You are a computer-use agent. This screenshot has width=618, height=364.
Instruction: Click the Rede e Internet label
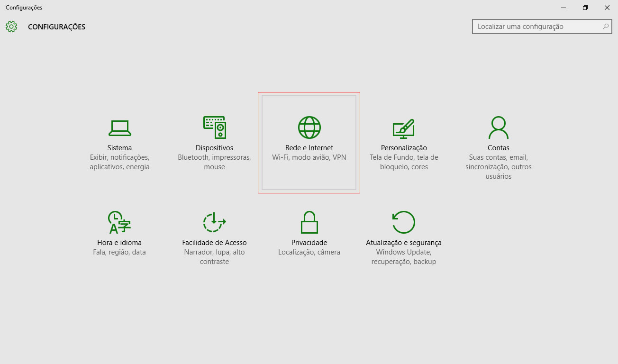[309, 148]
